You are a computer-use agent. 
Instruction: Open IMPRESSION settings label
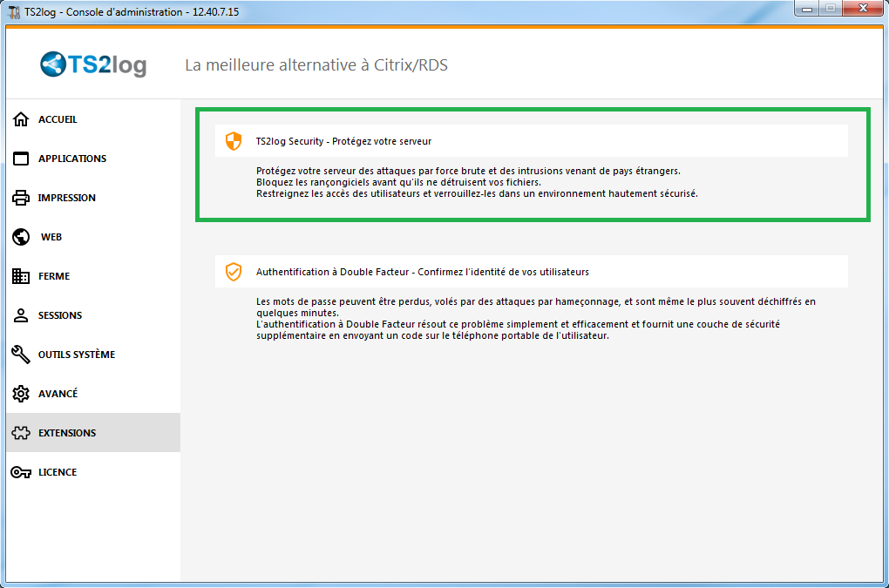click(67, 198)
